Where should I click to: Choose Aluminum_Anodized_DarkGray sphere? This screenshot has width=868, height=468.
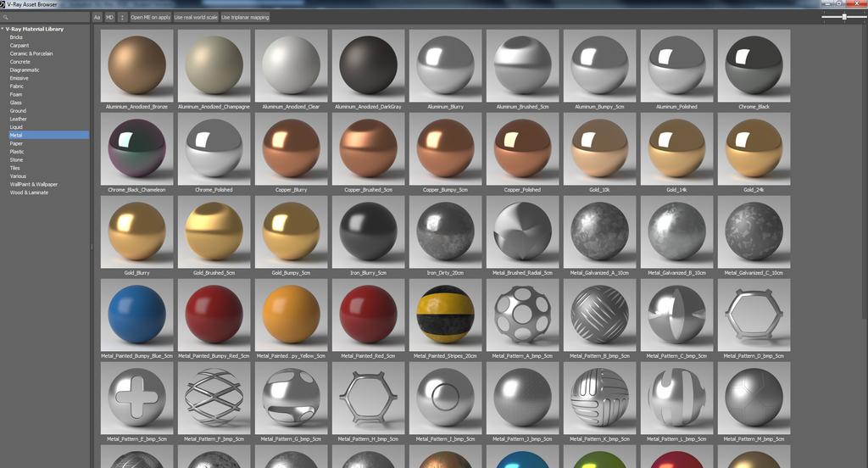368,66
